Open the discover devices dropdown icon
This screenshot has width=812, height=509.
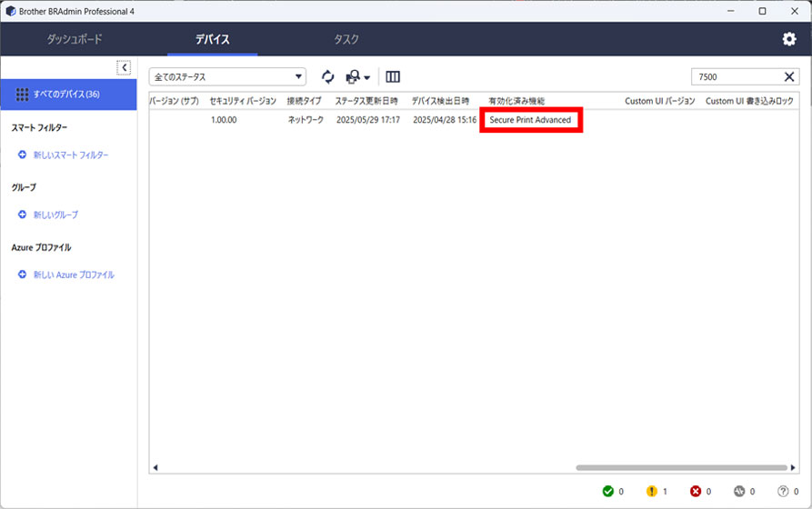[358, 77]
